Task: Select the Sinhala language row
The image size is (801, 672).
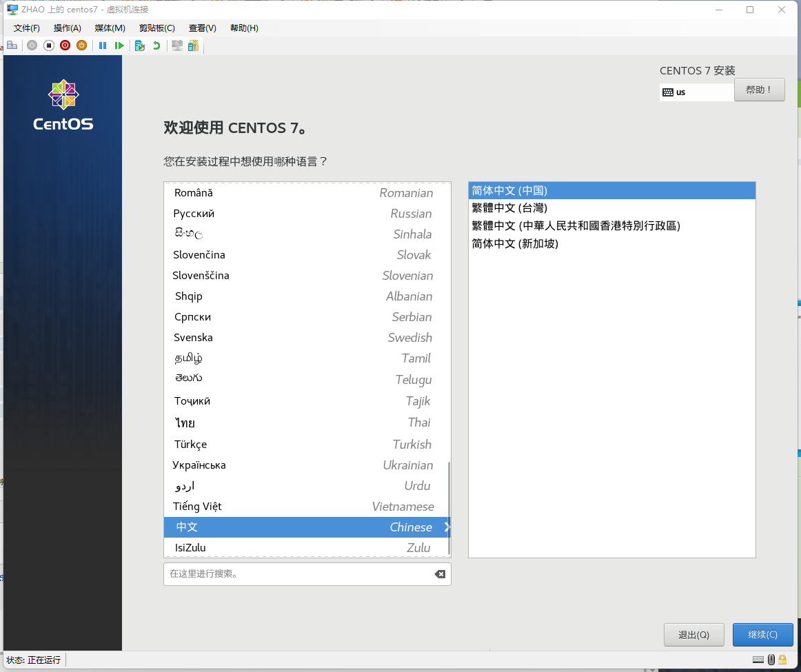Action: 305,234
